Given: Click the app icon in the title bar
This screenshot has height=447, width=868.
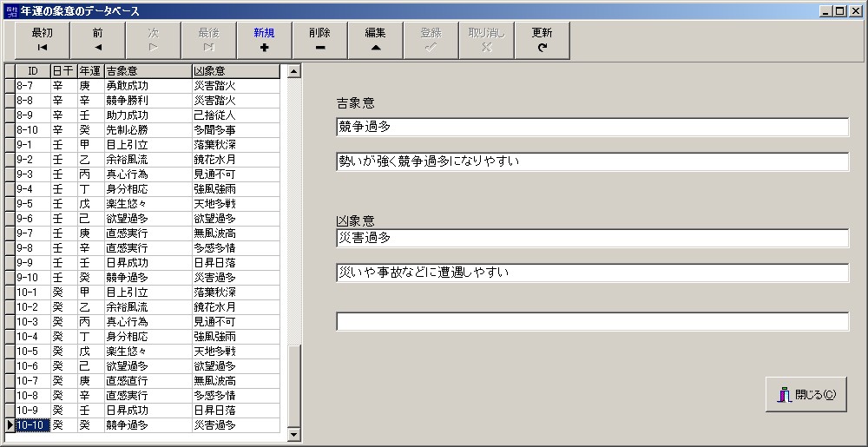Looking at the screenshot, I should 11,11.
